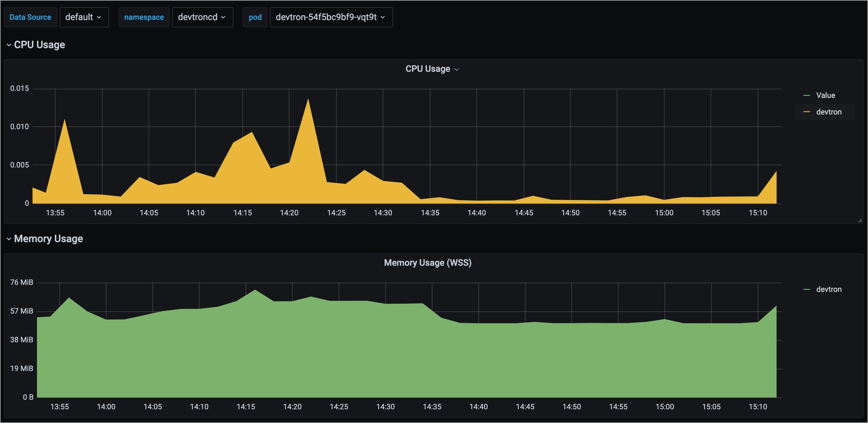
Task: Click green color line of Memory devtron
Action: coord(807,289)
